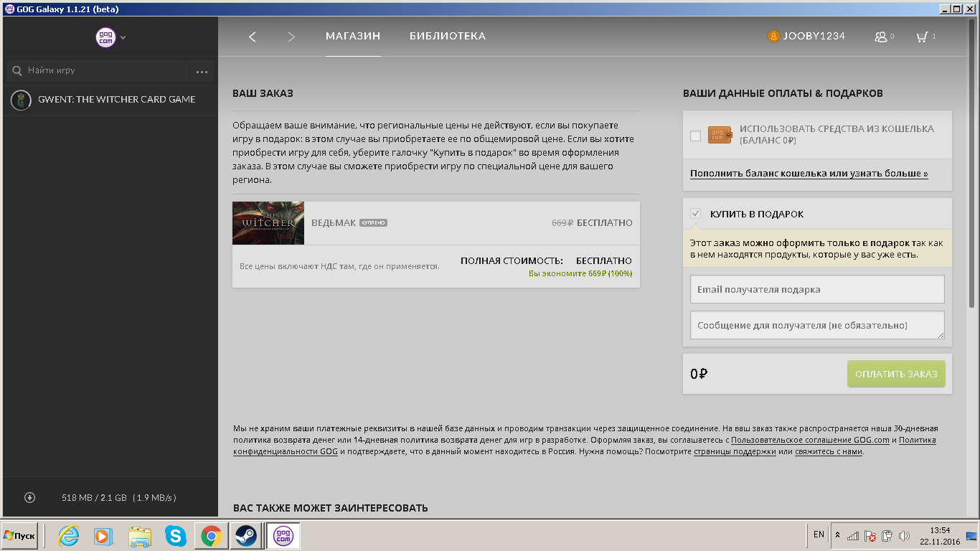Click the crossed-out 669₽ price

[562, 222]
